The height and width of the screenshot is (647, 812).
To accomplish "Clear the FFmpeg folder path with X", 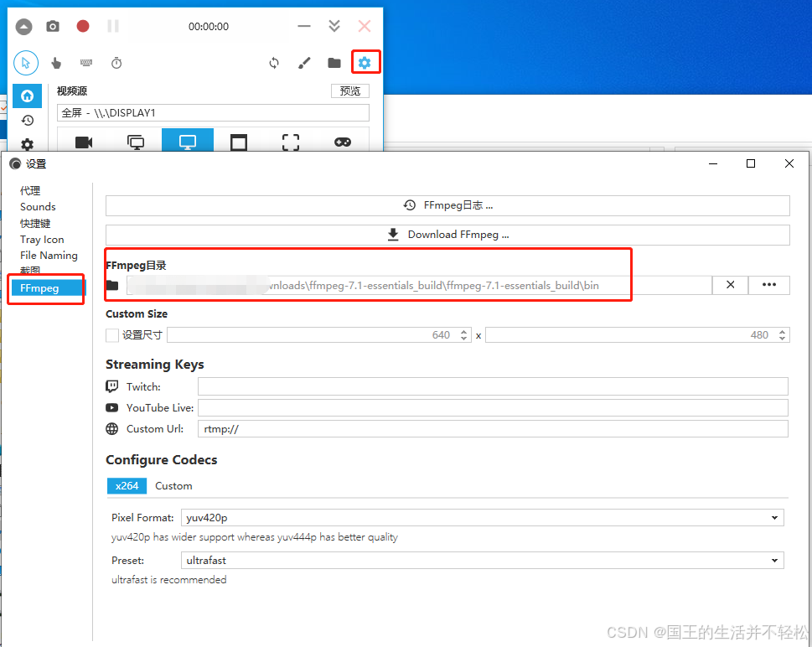I will tap(730, 285).
